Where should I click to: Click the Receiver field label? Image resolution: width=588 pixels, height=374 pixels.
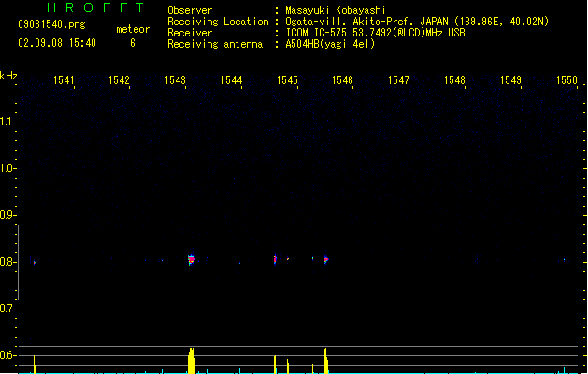[x=190, y=33]
